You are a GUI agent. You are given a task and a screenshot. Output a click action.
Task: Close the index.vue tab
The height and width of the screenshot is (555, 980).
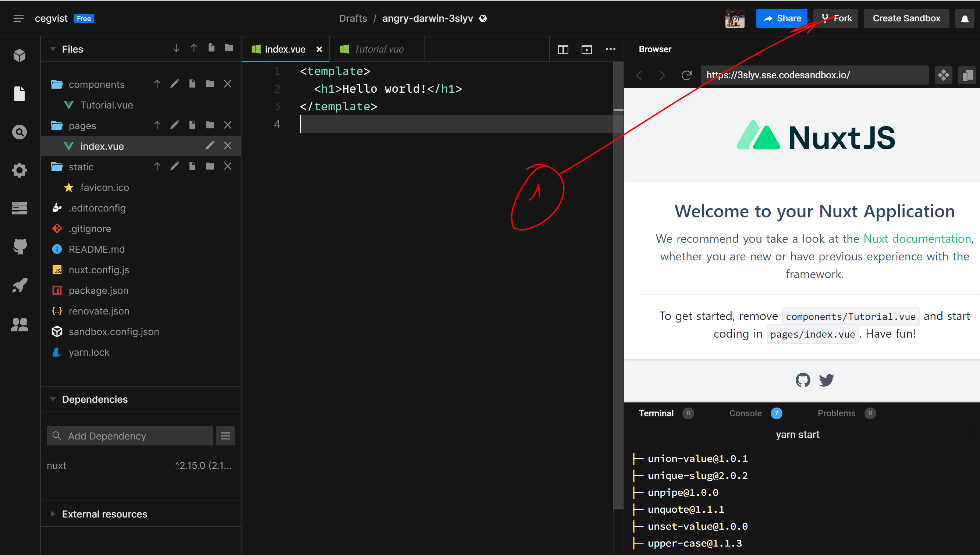point(319,49)
